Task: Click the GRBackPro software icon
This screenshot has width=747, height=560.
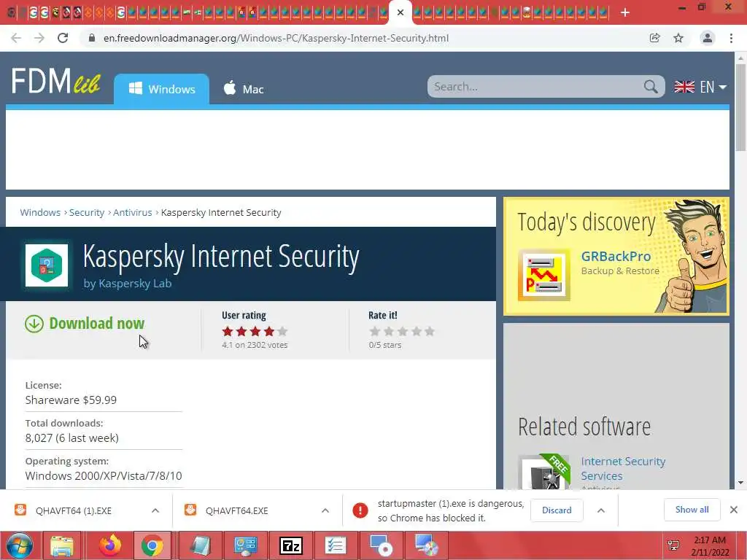Action: coord(544,275)
